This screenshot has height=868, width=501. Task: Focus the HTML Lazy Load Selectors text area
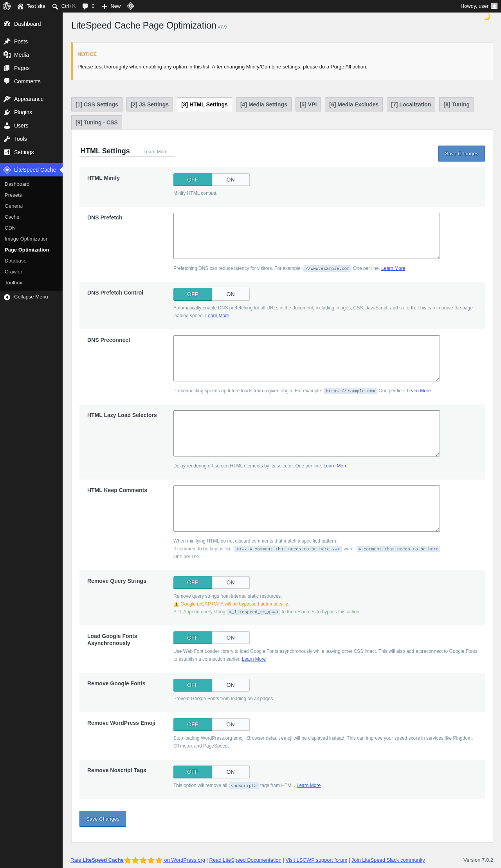[306, 433]
